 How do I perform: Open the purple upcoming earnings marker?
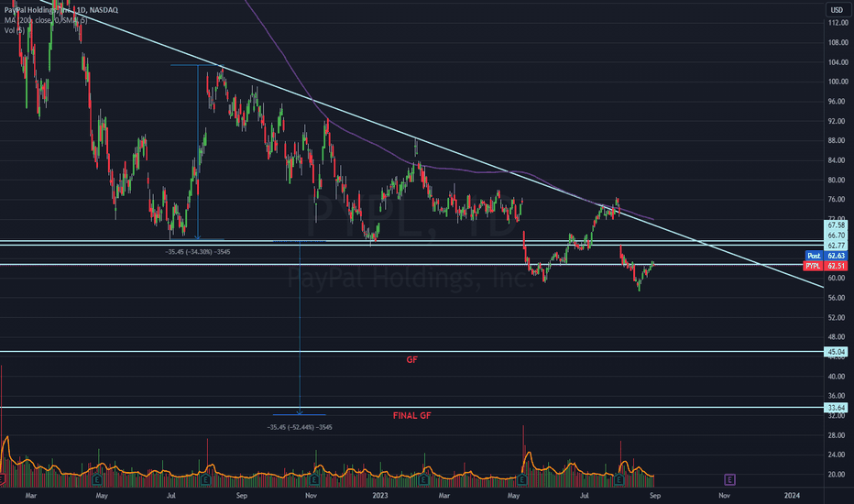pos(729,480)
